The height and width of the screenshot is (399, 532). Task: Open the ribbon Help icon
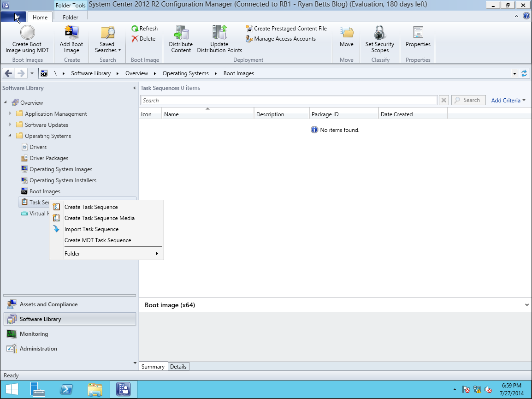pos(526,16)
